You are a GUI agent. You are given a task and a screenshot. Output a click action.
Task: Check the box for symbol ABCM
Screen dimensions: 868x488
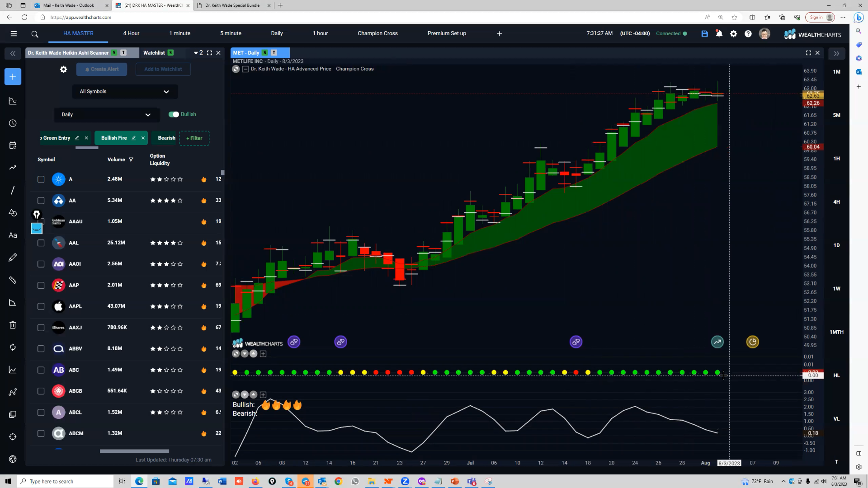[41, 434]
